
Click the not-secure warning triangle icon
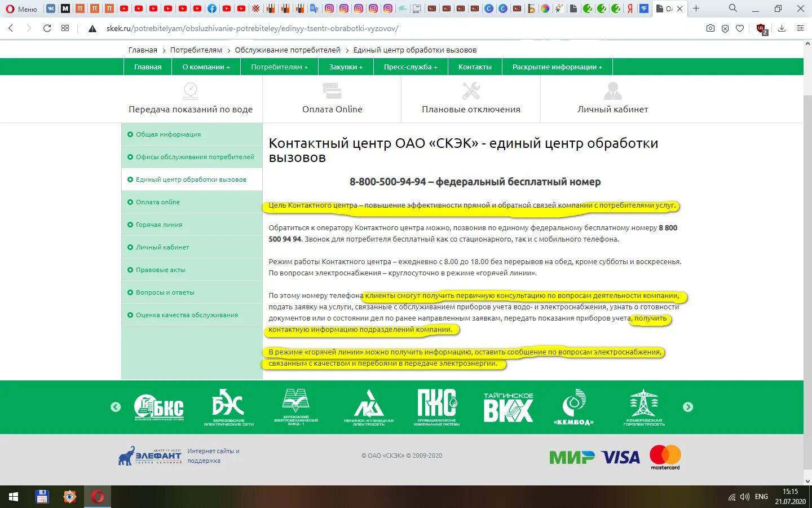tap(92, 29)
